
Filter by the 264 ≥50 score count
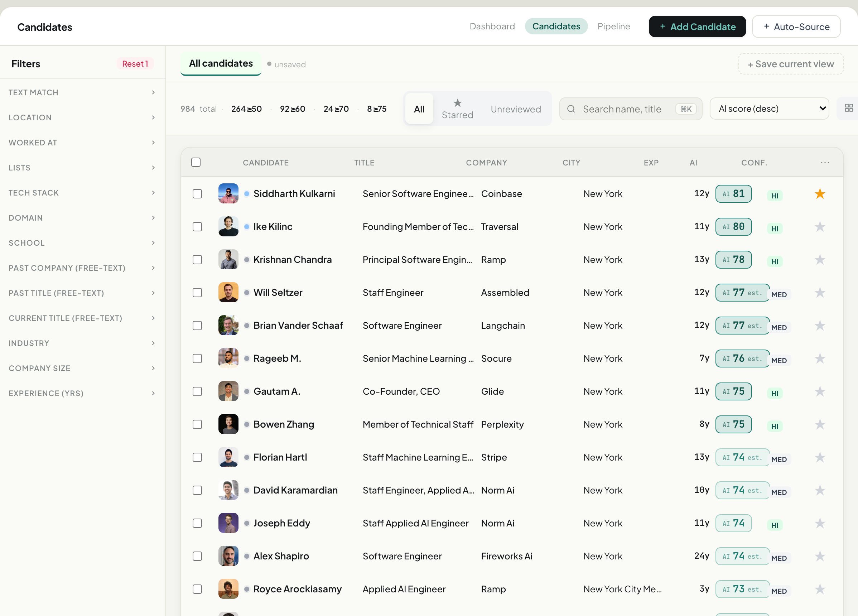246,109
